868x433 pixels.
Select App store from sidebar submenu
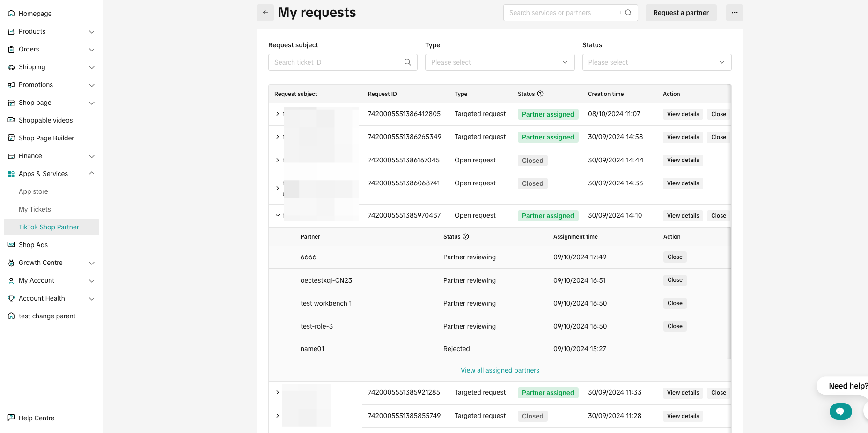(33, 191)
